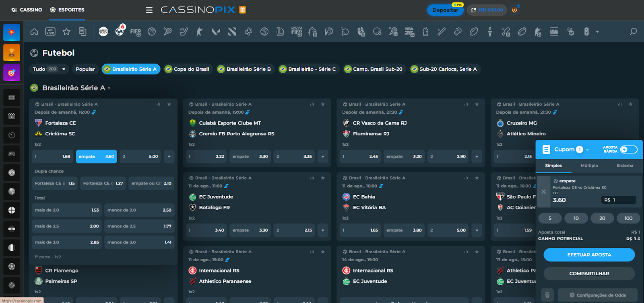Select the table tennis paddle icon
The image size is (644, 303).
click(x=345, y=32)
